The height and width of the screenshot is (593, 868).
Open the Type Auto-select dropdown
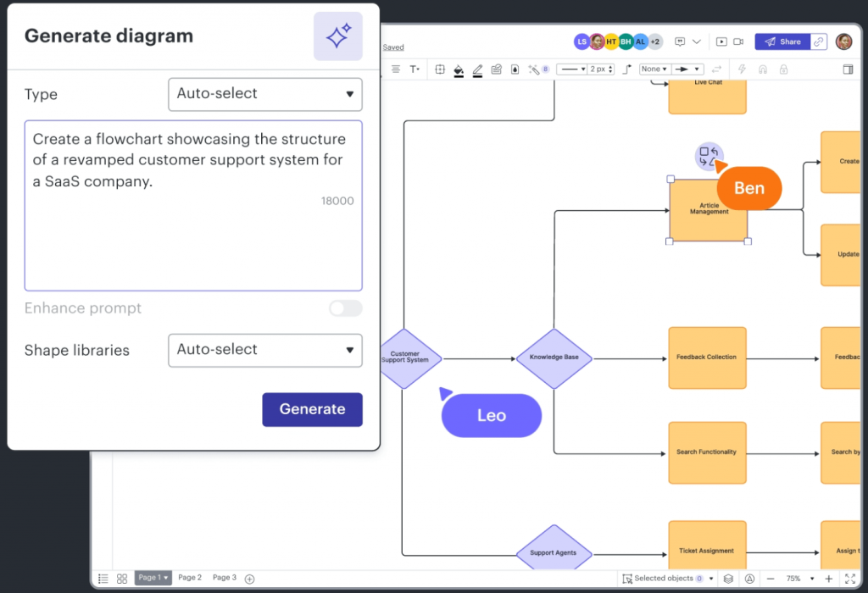click(x=264, y=94)
